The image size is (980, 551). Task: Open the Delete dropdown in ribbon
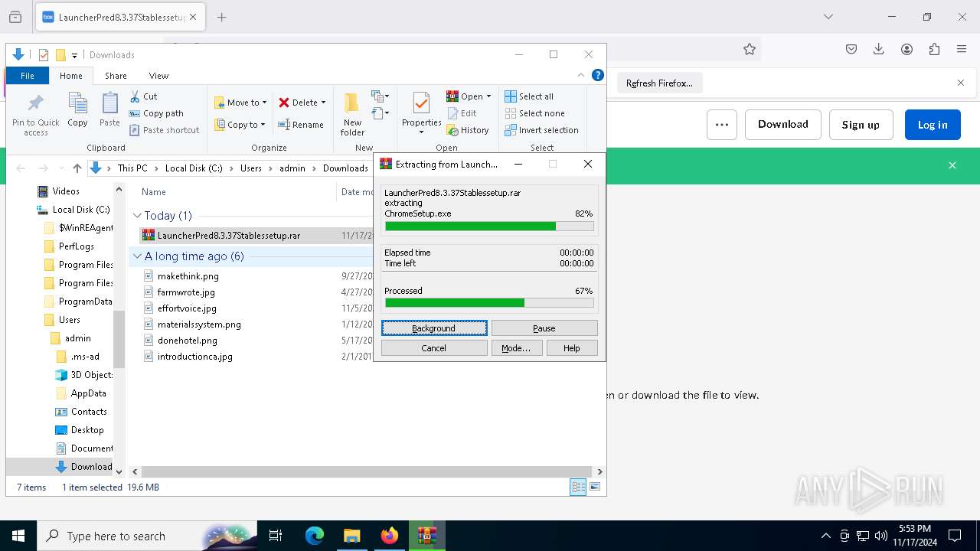302,103
